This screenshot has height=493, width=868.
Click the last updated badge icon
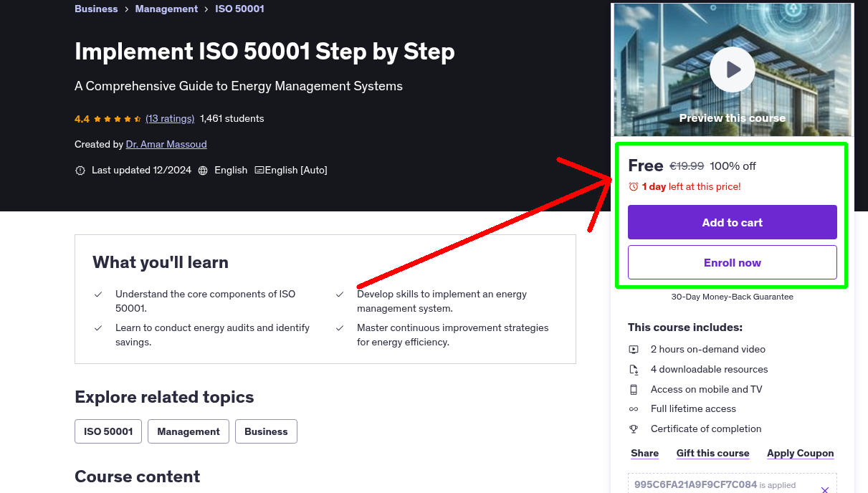click(x=80, y=171)
